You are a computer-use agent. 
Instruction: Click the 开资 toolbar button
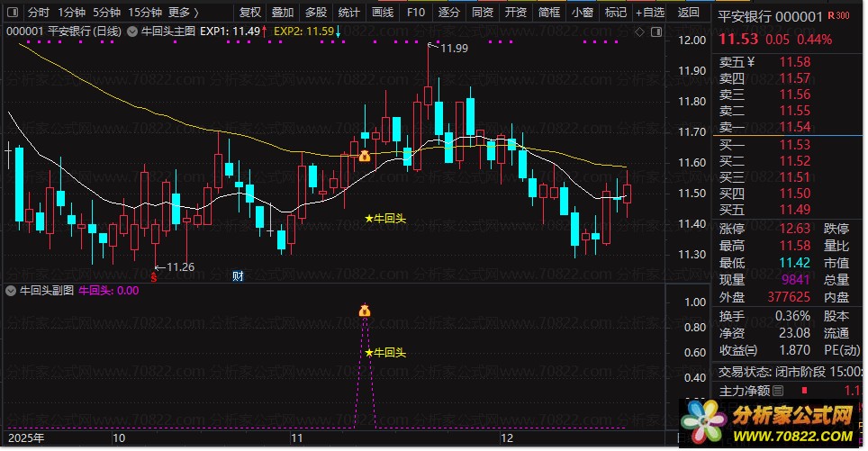[x=515, y=13]
